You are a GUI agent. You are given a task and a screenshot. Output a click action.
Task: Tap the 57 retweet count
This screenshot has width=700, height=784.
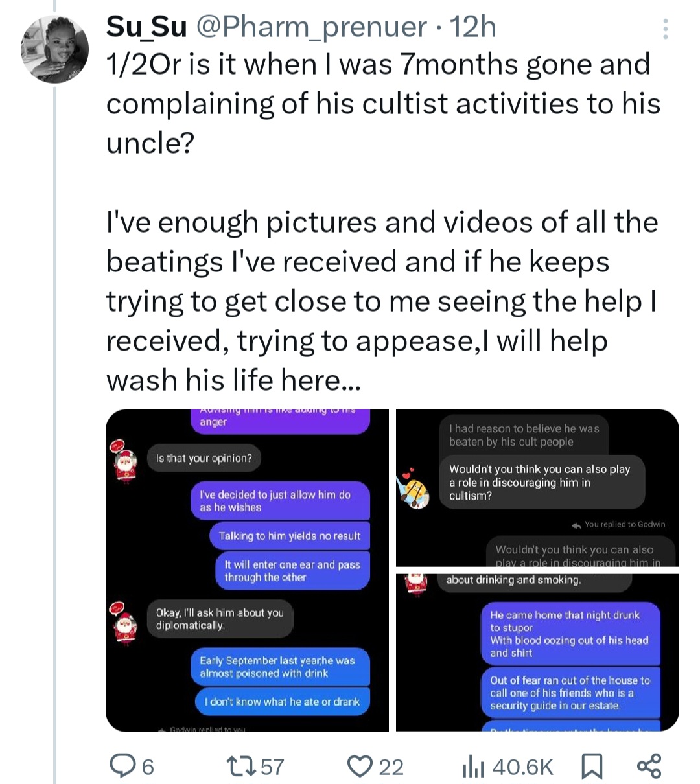coord(272,767)
